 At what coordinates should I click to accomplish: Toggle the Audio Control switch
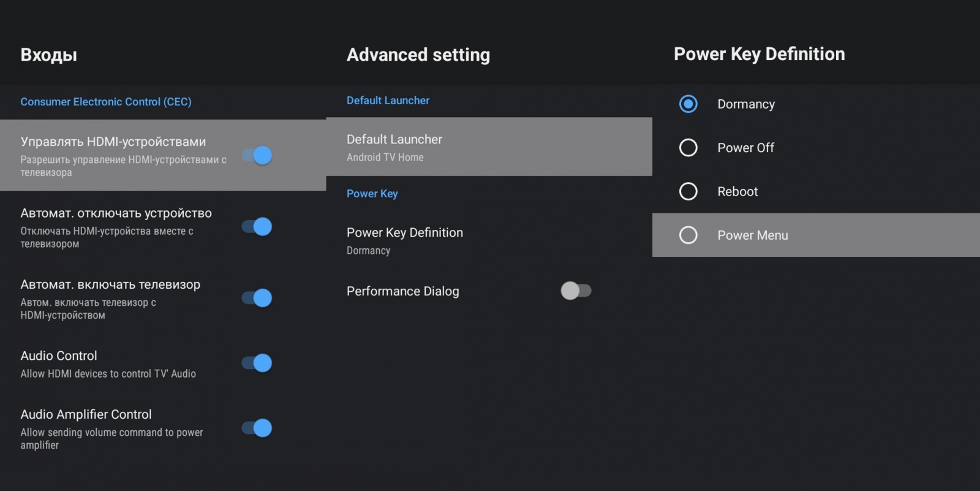point(257,363)
